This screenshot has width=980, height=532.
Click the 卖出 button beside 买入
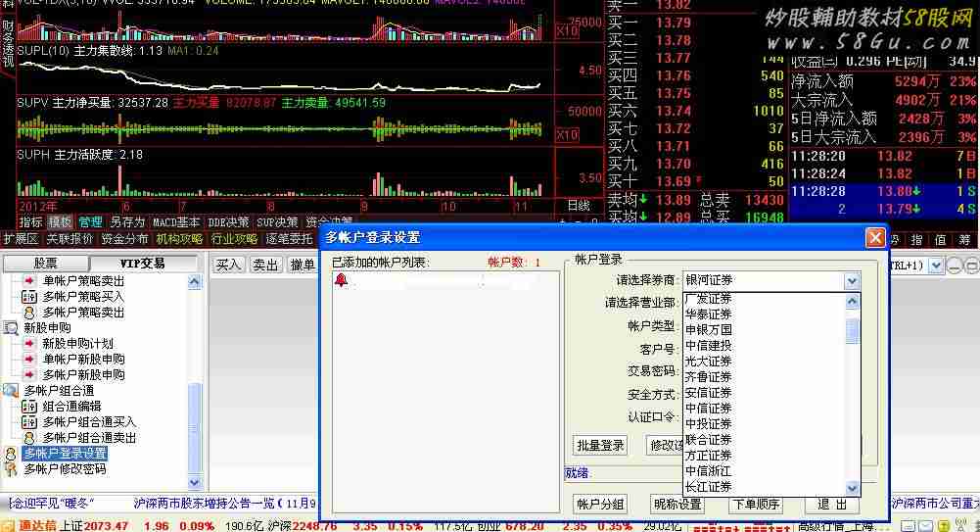pyautogui.click(x=265, y=266)
